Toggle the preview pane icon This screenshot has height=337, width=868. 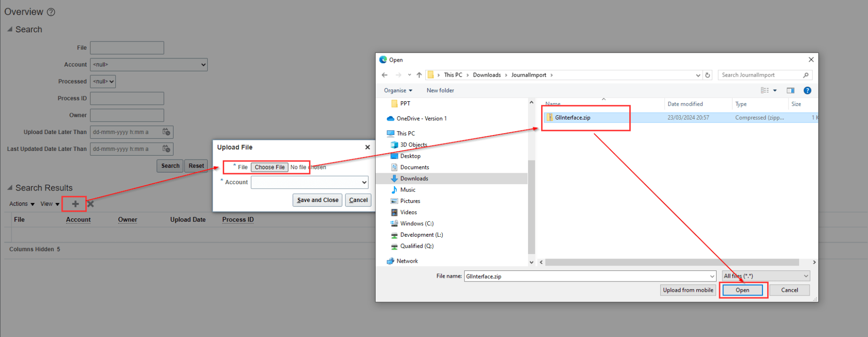[790, 91]
